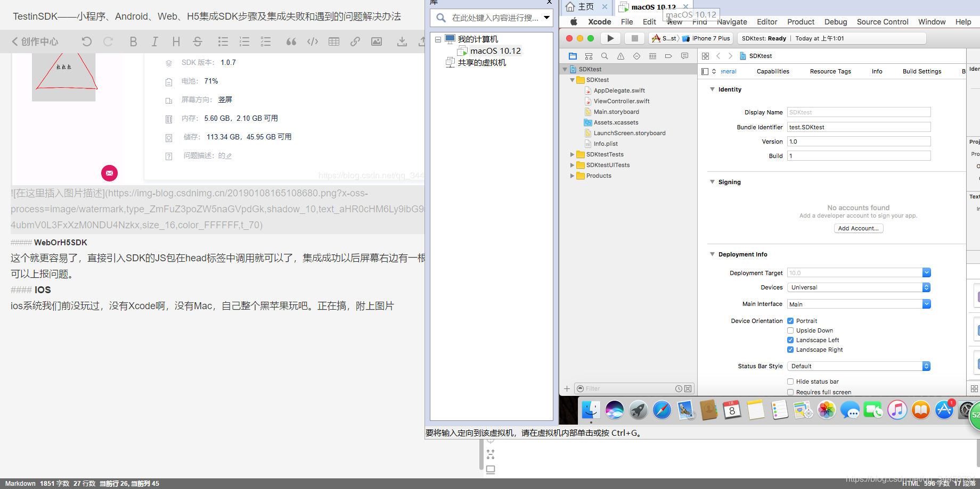Image resolution: width=980 pixels, height=489 pixels.
Task: Expand the SDKtestTests folder
Action: pos(573,154)
